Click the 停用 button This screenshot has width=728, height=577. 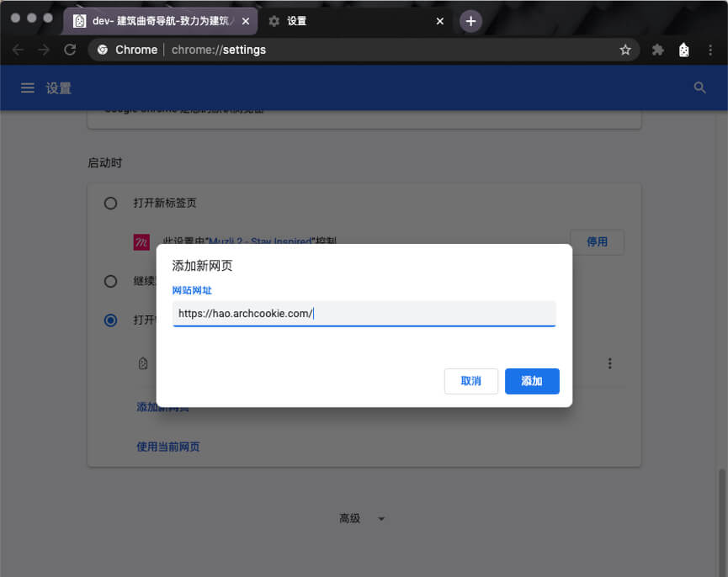point(597,241)
